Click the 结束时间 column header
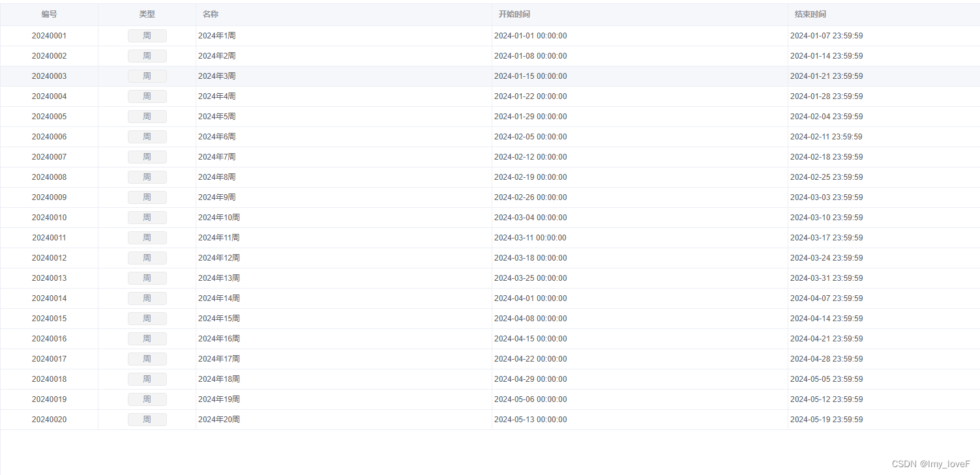The image size is (980, 475). point(810,14)
